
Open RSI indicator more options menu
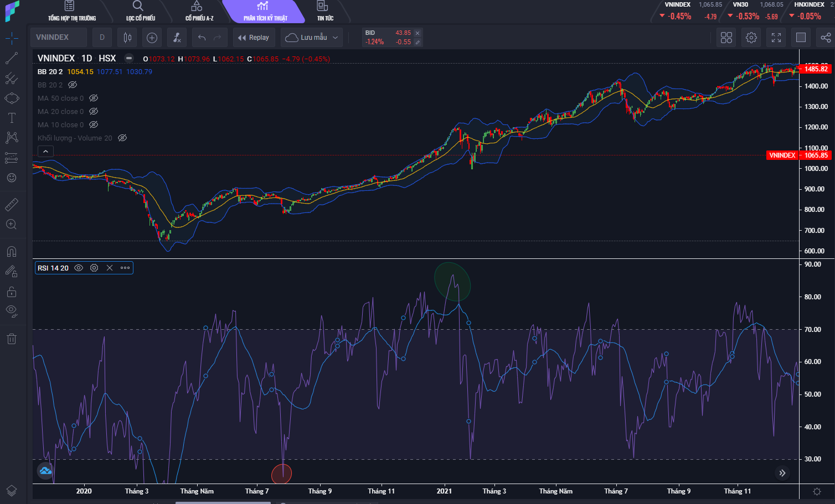click(x=125, y=268)
